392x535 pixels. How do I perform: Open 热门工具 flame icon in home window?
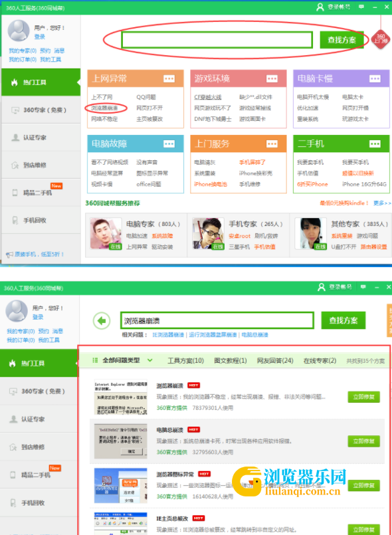pos(15,82)
